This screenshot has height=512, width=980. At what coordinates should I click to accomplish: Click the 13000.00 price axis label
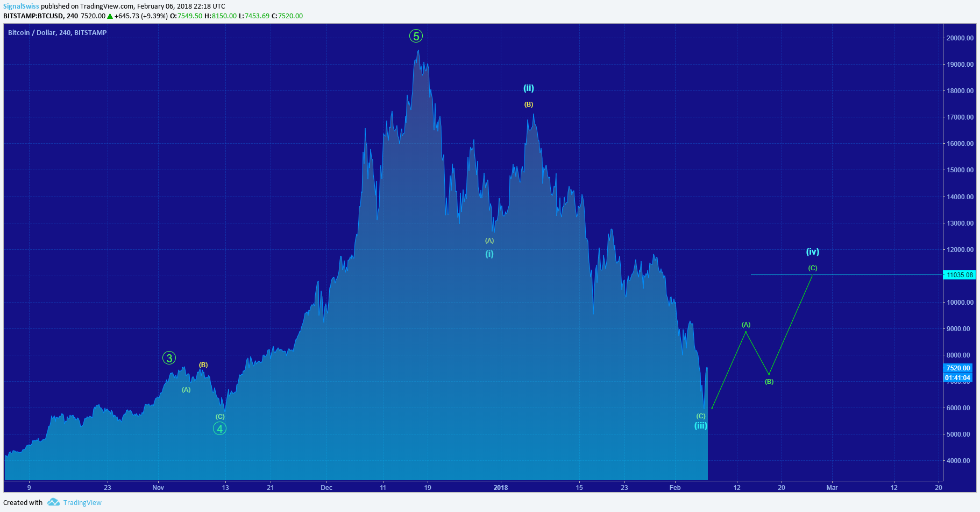point(960,223)
